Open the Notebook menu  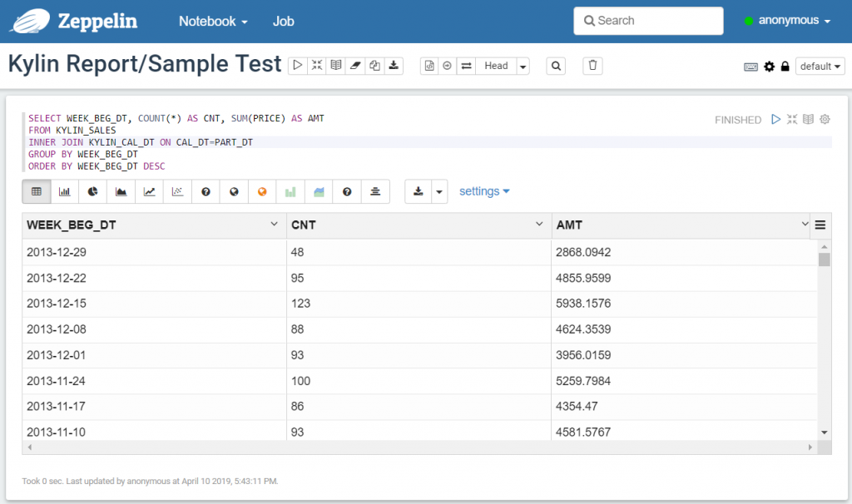point(213,21)
